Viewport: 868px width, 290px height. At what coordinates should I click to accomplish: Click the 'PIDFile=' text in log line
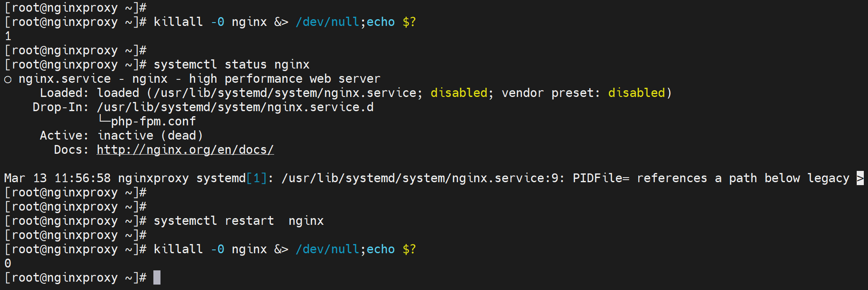(601, 178)
